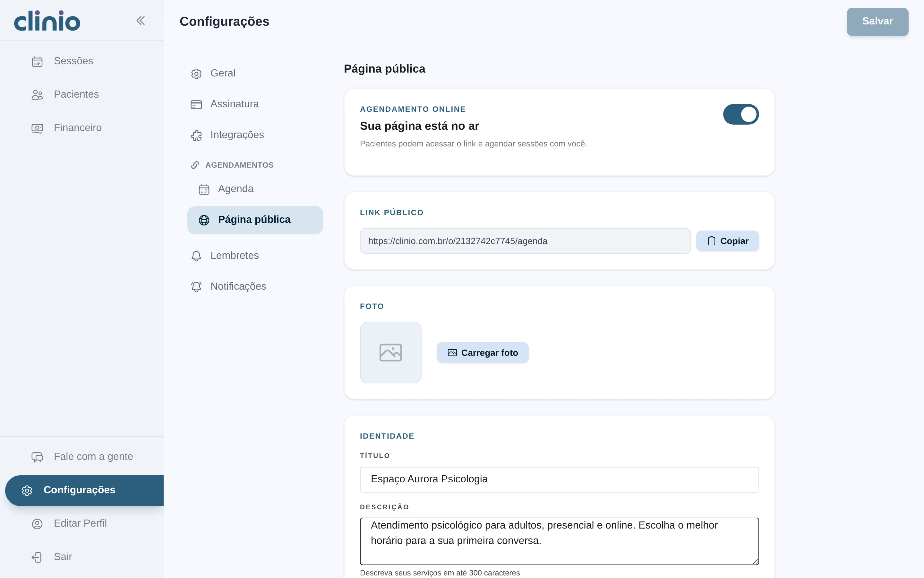Save settings with the Salvar button
The width and height of the screenshot is (924, 578).
coord(877,22)
